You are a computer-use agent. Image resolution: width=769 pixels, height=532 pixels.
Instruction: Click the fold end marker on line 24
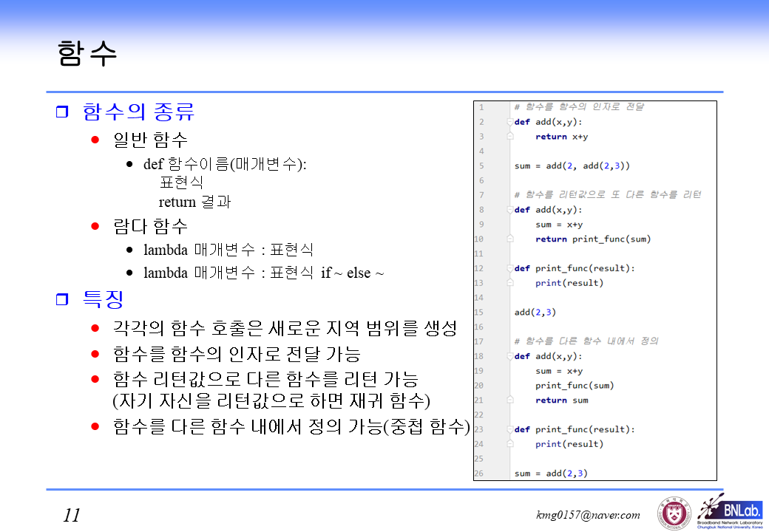[510, 444]
